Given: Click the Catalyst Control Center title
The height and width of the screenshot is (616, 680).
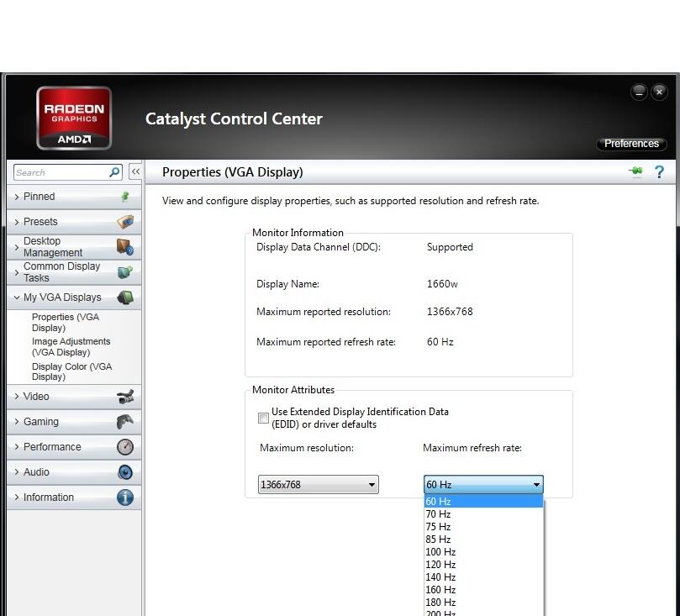Looking at the screenshot, I should (234, 118).
